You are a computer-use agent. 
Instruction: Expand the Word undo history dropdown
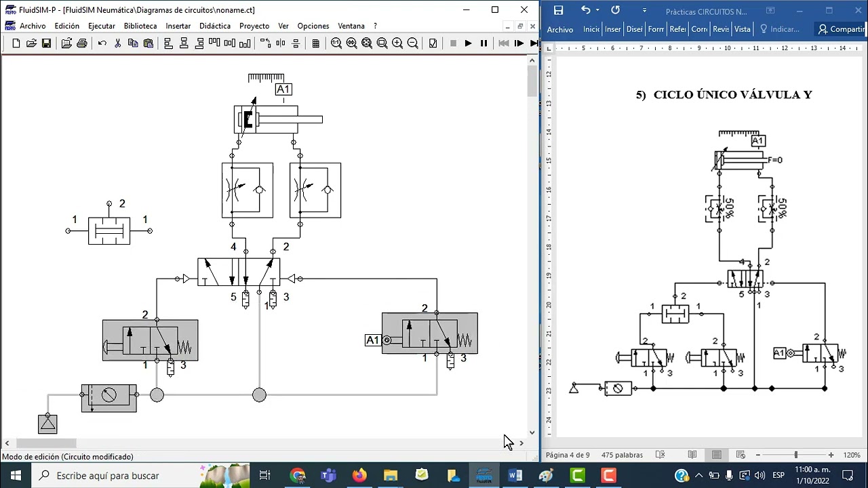pyautogui.click(x=597, y=10)
